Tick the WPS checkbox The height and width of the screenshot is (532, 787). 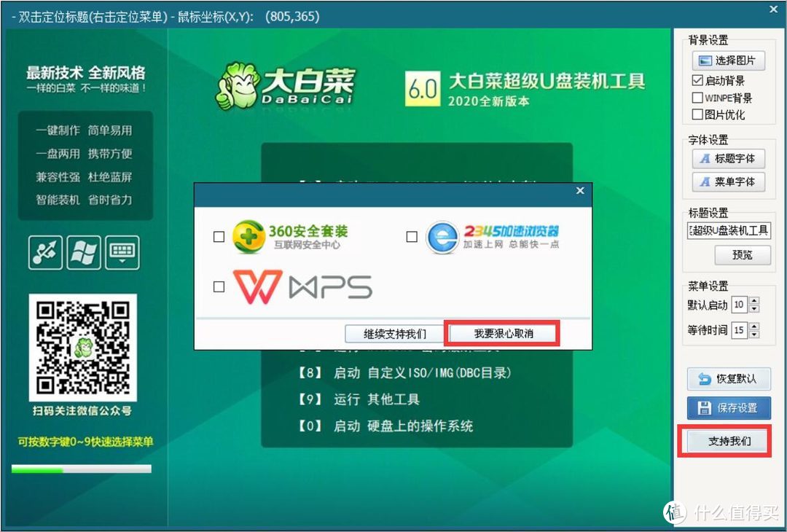coord(219,286)
